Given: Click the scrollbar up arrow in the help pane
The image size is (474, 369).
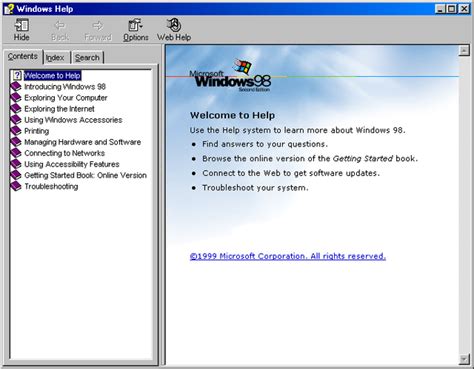Looking at the screenshot, I should [x=464, y=51].
